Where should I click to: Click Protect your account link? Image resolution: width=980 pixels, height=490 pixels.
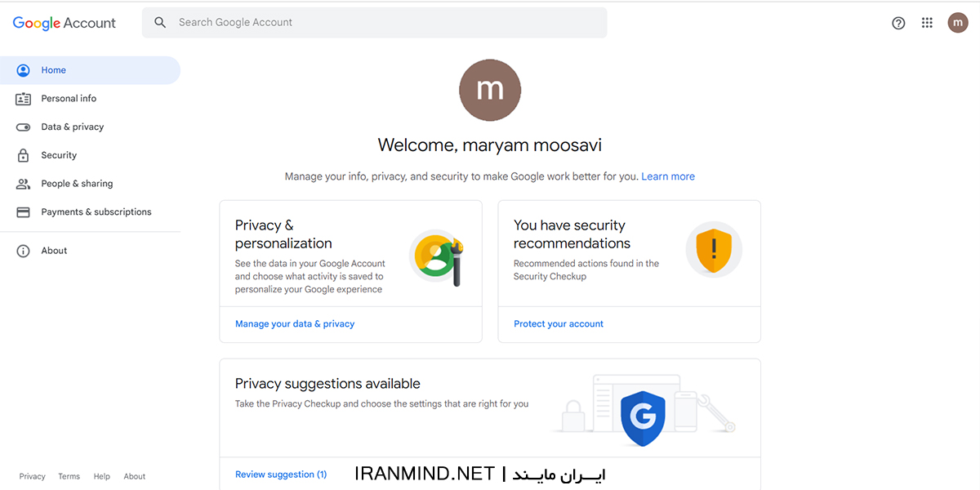(x=559, y=324)
